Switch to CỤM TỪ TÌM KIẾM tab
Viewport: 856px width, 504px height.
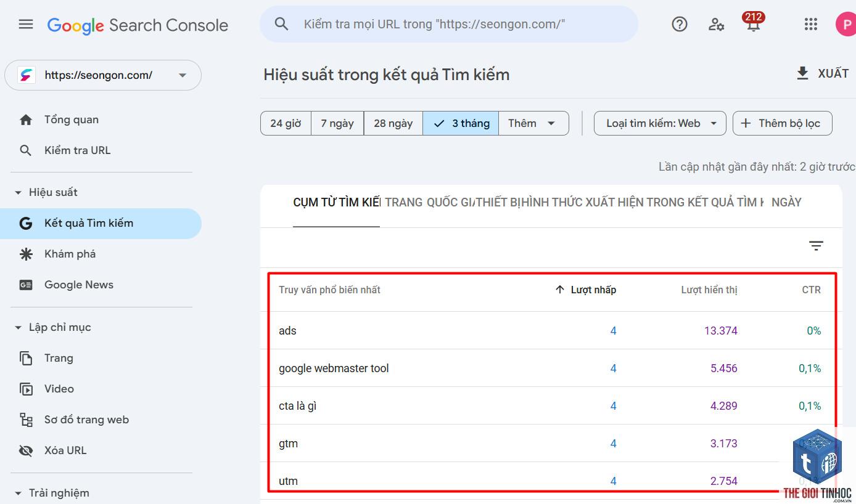[337, 202]
